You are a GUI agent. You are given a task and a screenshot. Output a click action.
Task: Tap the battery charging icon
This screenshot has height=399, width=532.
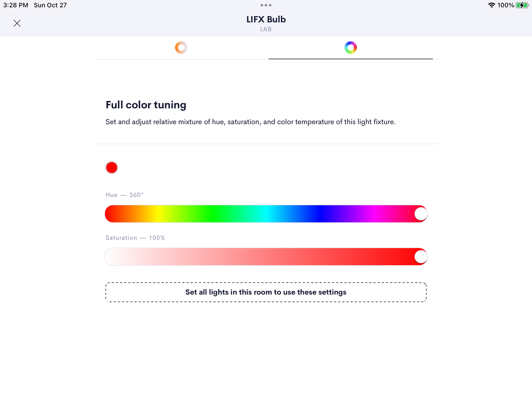[522, 5]
